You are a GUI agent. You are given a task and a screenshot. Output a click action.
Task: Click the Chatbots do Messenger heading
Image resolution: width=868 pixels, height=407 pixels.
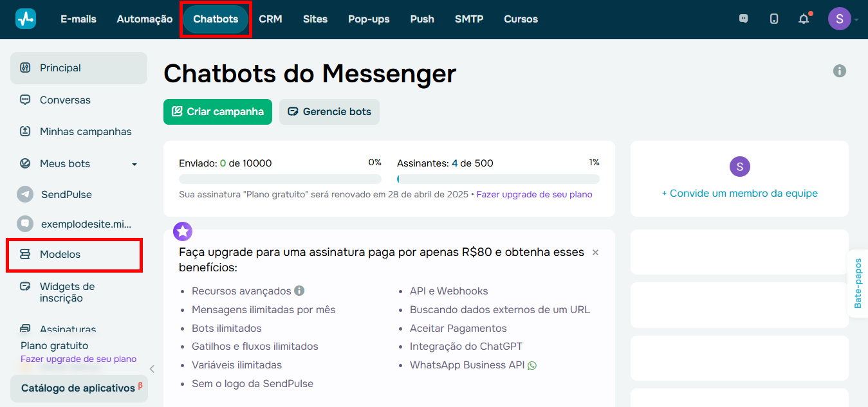[310, 73]
